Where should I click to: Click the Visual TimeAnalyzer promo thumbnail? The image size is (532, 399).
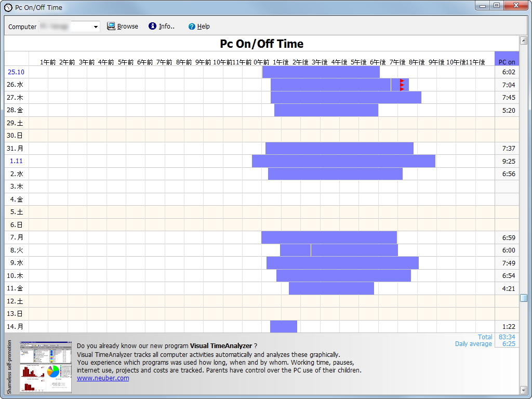(46, 367)
